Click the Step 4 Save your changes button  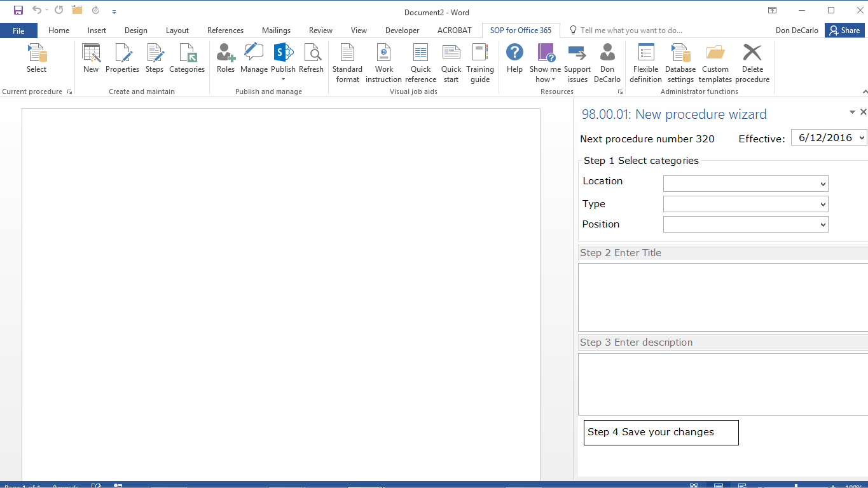[661, 433]
